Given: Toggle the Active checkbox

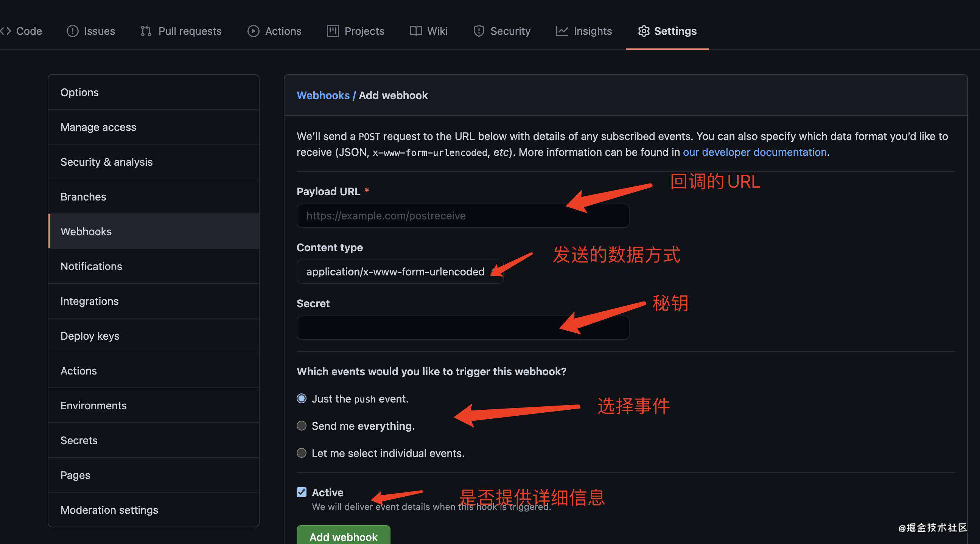Looking at the screenshot, I should point(301,492).
